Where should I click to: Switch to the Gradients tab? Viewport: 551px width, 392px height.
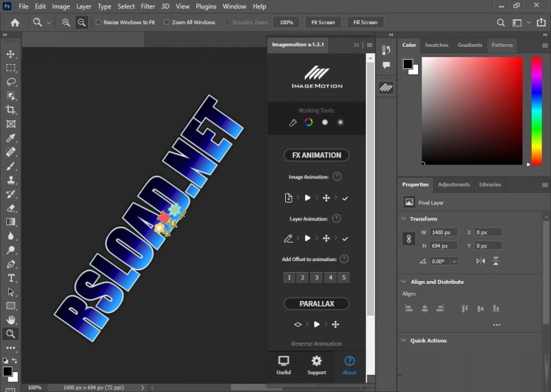[x=470, y=45]
